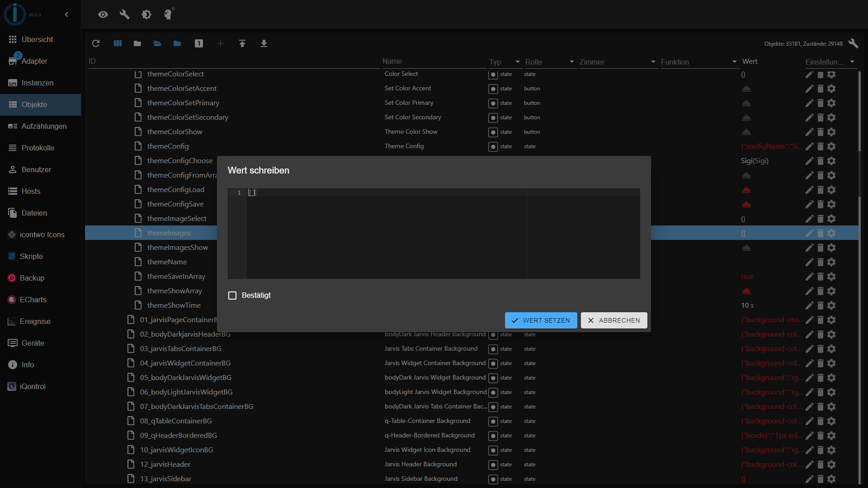Open Übersicht in the sidebar
The height and width of the screenshot is (488, 868).
(40, 40)
